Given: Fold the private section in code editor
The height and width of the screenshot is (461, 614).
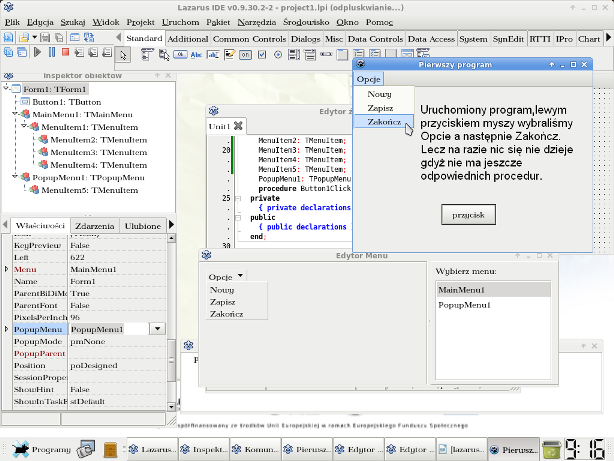Looking at the screenshot, I should click(x=238, y=199).
